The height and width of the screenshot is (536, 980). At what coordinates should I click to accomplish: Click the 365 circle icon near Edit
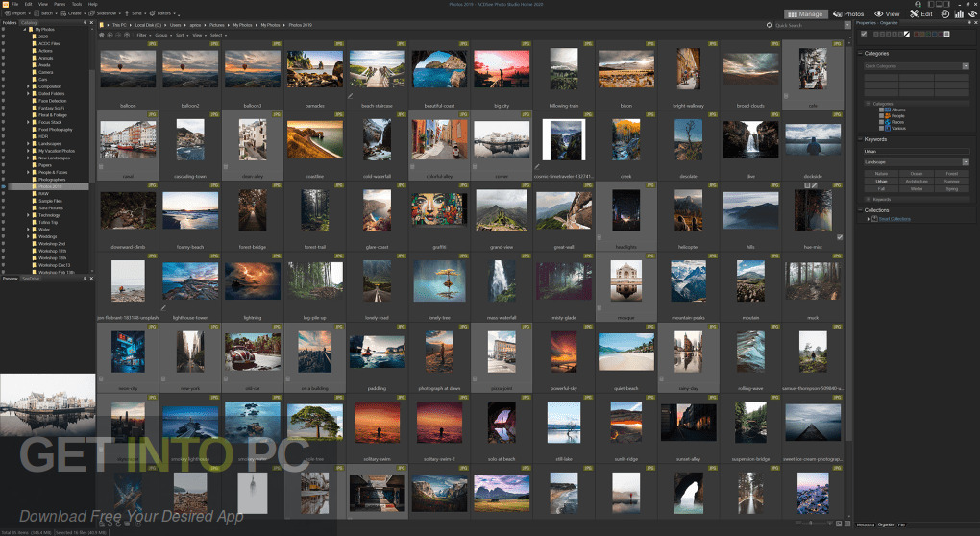point(945,13)
